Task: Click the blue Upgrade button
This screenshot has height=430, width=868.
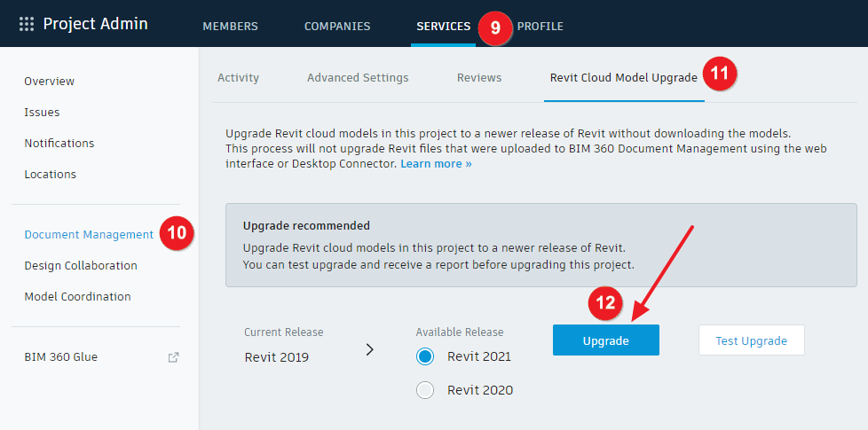Action: click(605, 340)
